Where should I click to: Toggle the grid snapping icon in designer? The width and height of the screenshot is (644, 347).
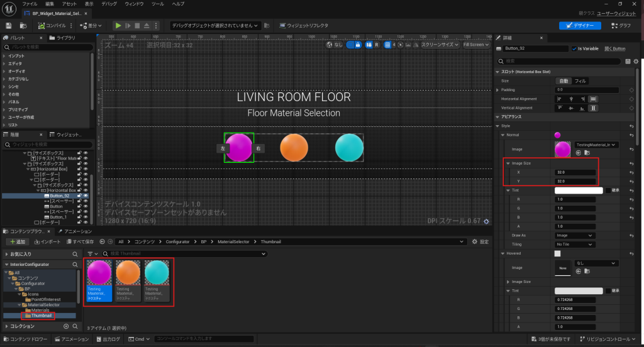pos(388,45)
